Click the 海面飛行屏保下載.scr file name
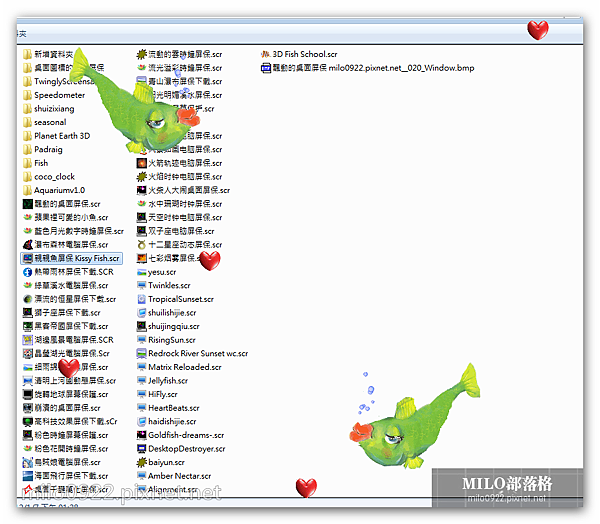This screenshot has width=600, height=524. coord(71,476)
